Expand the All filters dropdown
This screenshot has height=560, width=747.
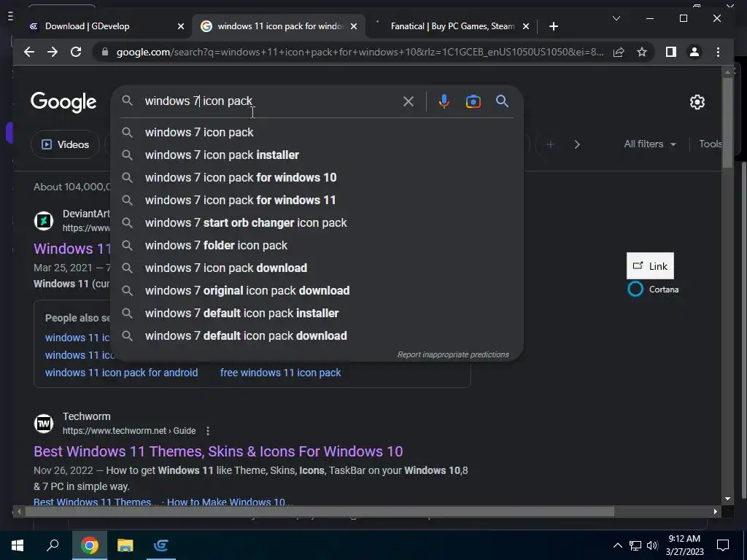pyautogui.click(x=650, y=144)
